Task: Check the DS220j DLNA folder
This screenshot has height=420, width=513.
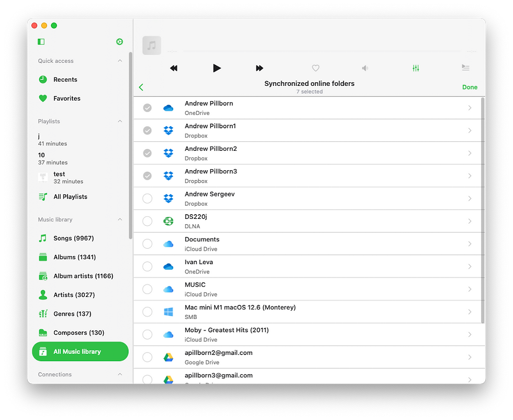Action: 148,222
